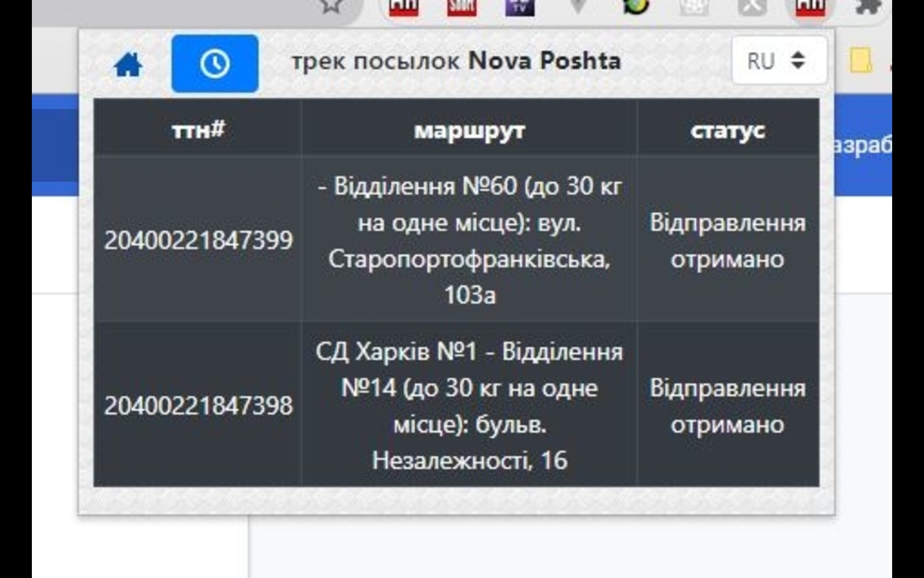
Task: Click the purple TV extension icon
Action: click(x=520, y=7)
